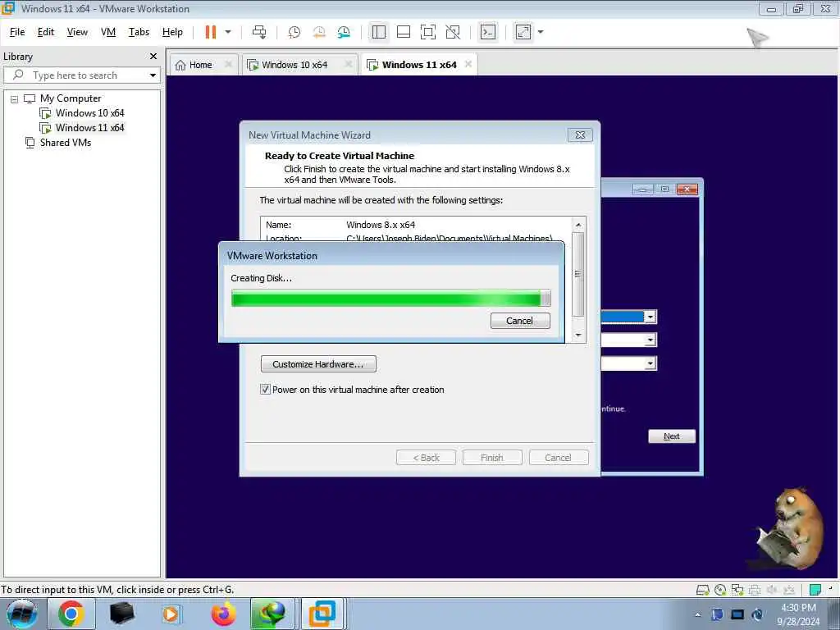Click Next in the Windows Setup window
Screen dimensions: 840x630
click(x=672, y=436)
